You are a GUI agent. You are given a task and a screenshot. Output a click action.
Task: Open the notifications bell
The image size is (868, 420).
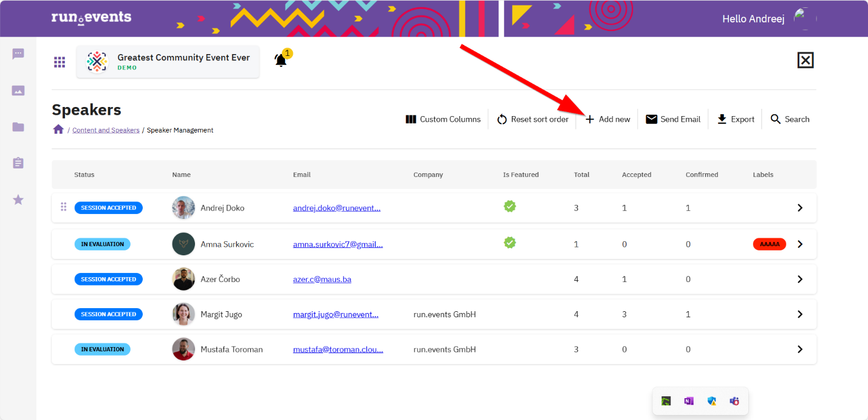tap(281, 60)
